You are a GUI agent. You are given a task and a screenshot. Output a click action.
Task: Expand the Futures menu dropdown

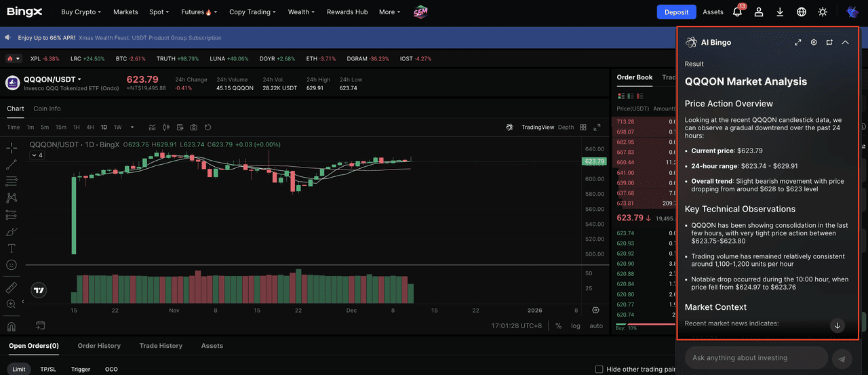(197, 12)
